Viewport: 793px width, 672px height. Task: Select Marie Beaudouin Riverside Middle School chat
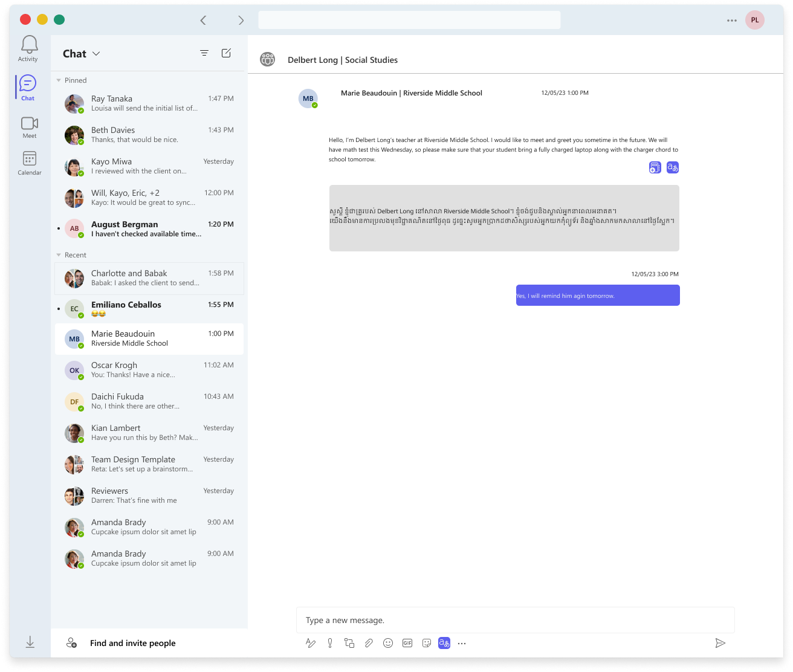(149, 338)
